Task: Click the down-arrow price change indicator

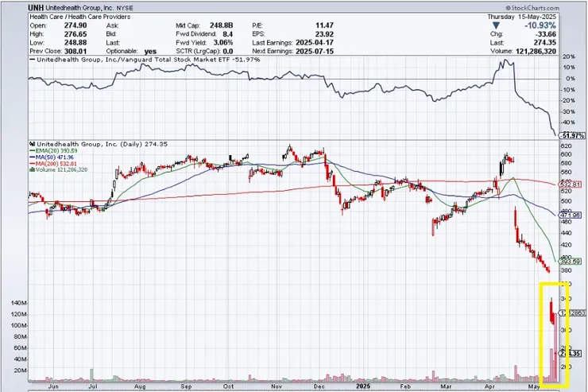Action: (x=496, y=25)
